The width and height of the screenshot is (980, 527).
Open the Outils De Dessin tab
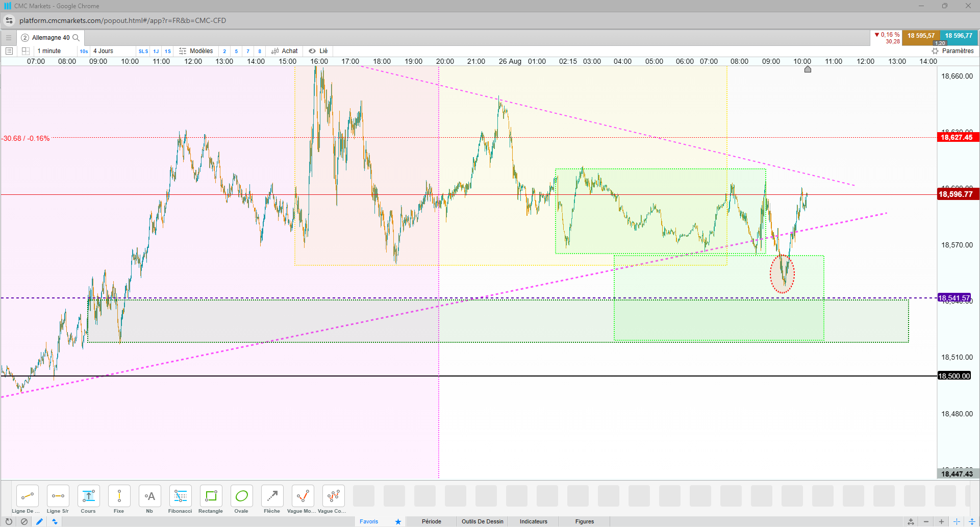click(483, 521)
